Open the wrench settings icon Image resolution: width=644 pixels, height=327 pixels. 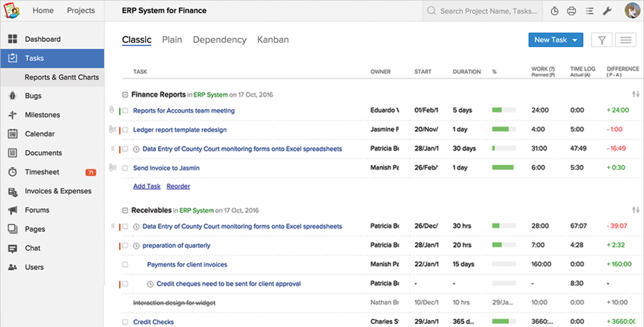coord(607,11)
